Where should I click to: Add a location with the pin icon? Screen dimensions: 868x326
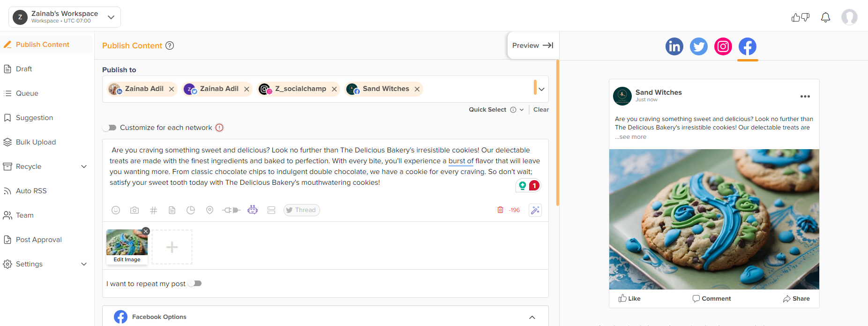coord(210,210)
